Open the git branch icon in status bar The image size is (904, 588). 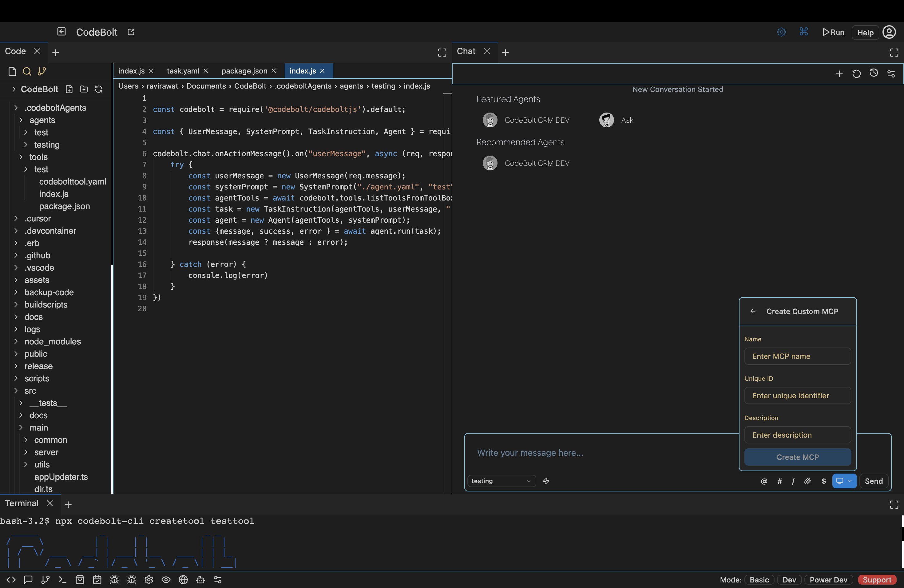coord(45,580)
